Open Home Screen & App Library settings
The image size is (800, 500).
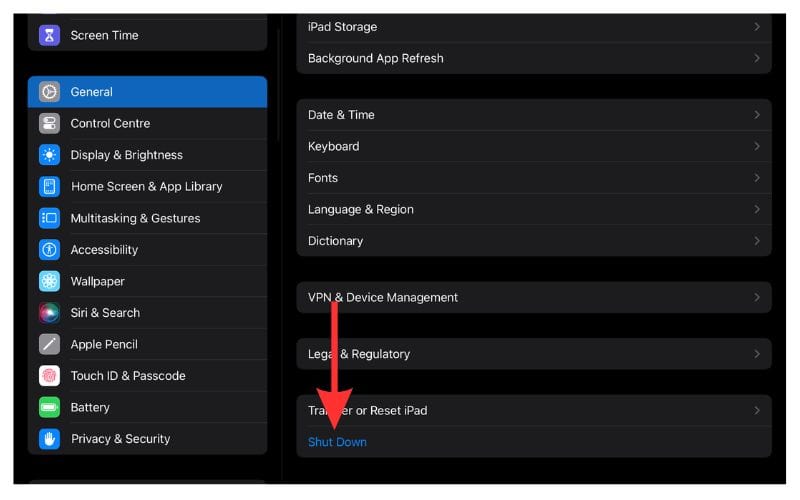146,187
